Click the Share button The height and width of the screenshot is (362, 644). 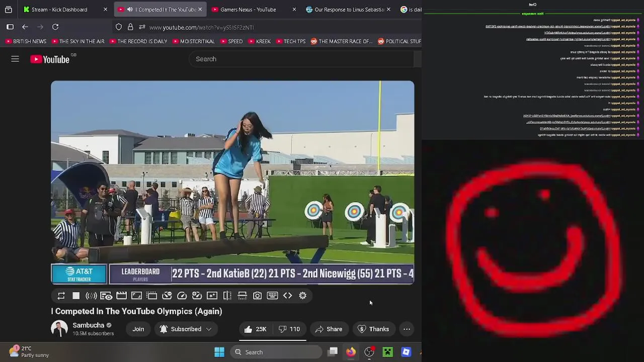tap(329, 329)
